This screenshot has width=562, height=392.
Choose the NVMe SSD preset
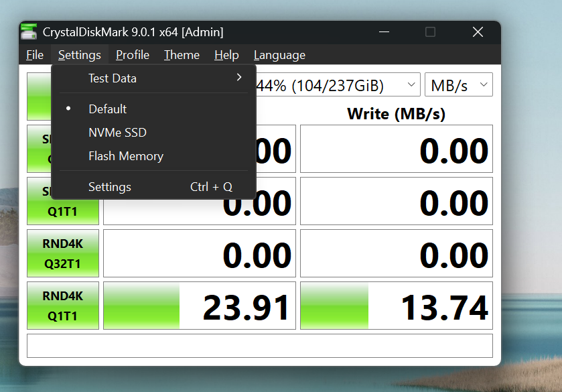point(154,133)
